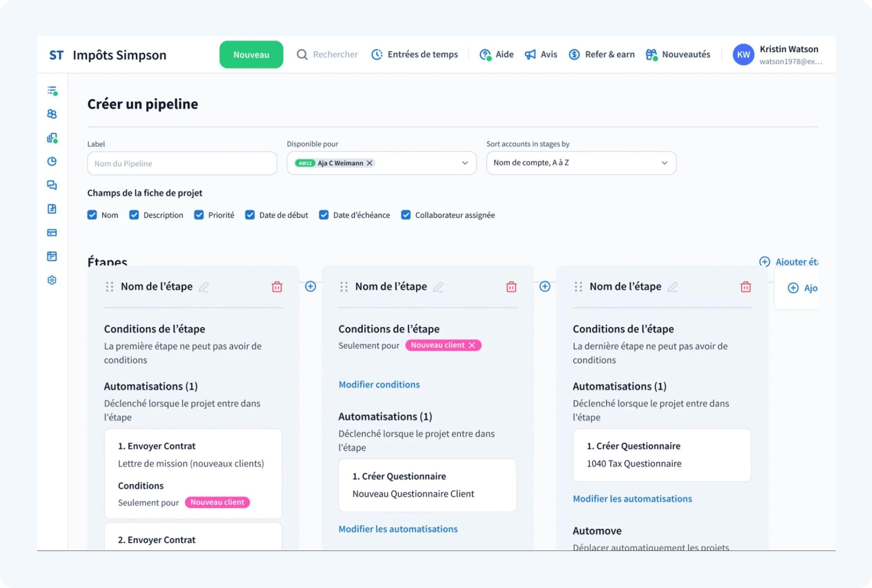The image size is (872, 588).
Task: Open Nouveautés in top bar
Action: (678, 55)
